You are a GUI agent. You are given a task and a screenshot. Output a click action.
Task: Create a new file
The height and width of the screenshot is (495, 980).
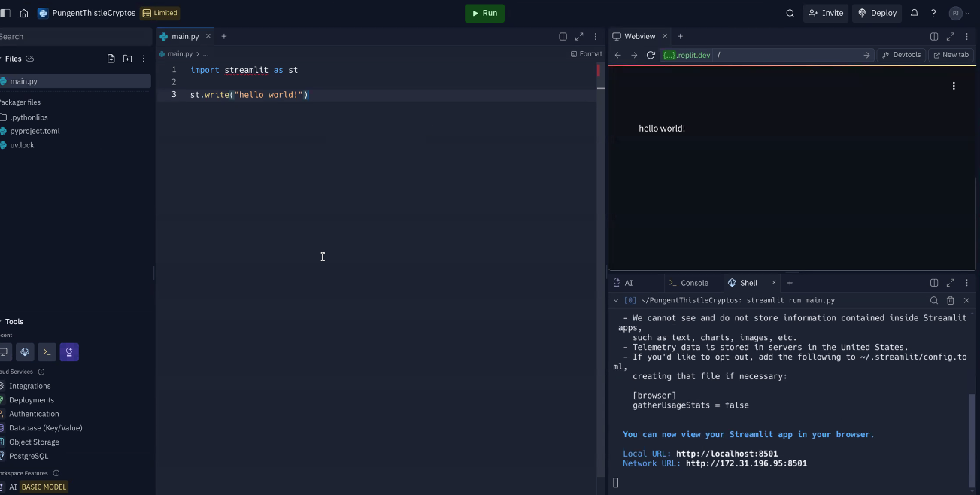pos(111,59)
